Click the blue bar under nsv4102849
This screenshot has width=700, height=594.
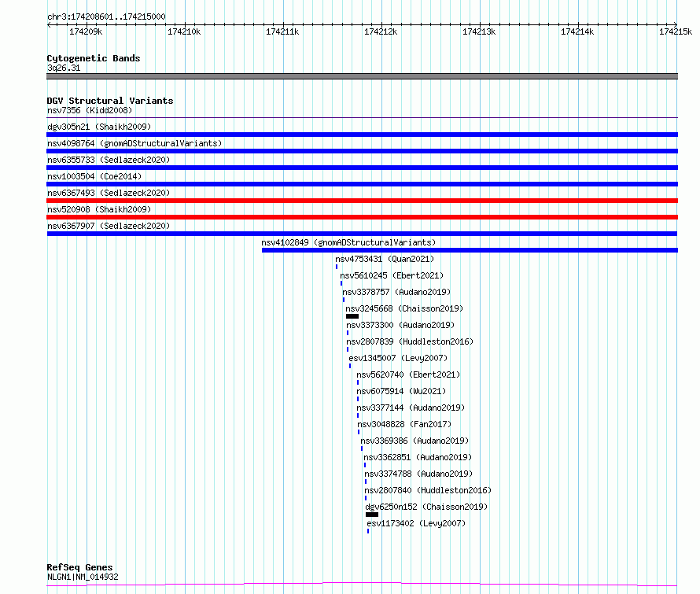470,250
